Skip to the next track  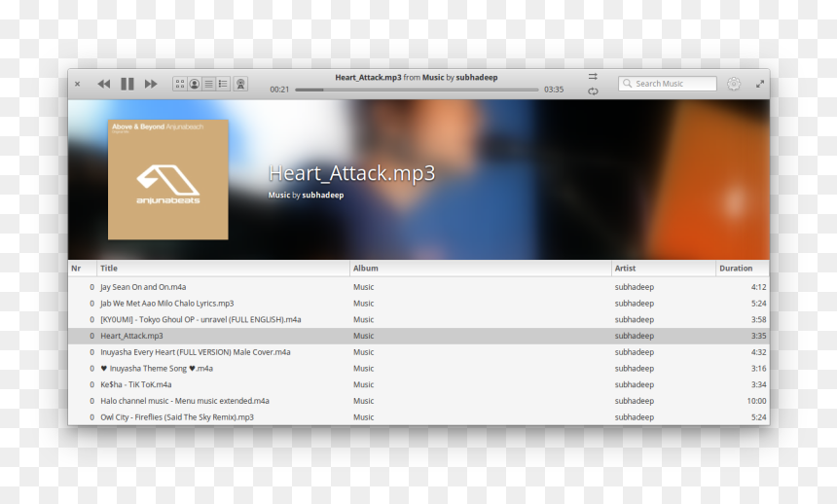point(151,84)
